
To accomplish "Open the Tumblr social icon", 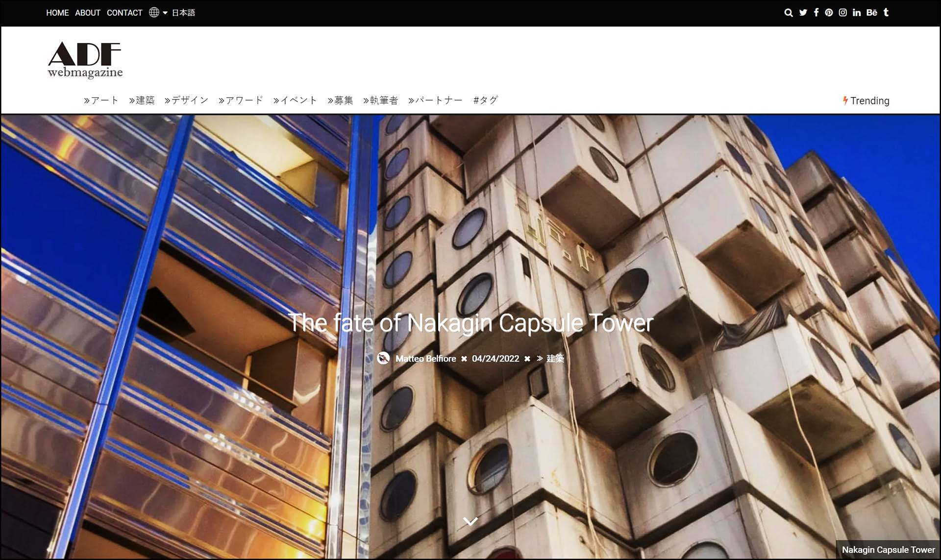I will click(x=886, y=13).
